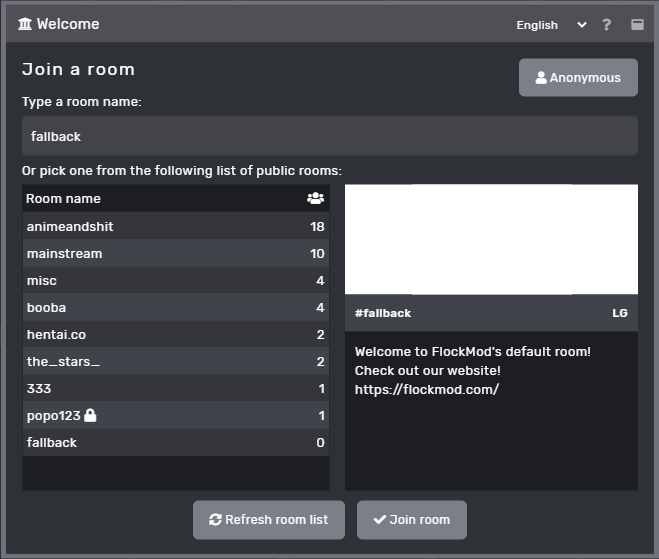The image size is (659, 559).
Task: Click the Welcome building icon
Action: click(25, 24)
